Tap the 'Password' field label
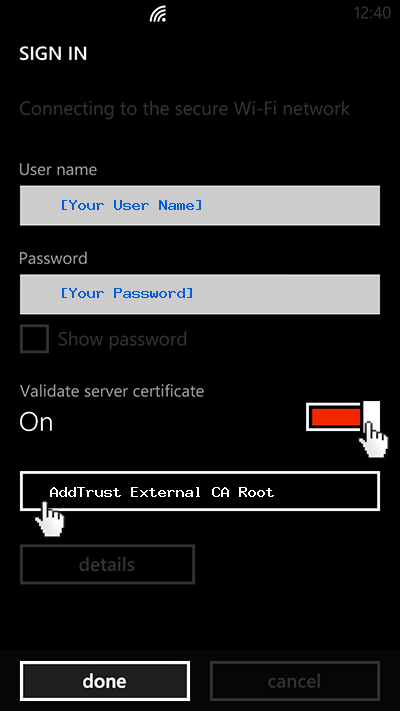This screenshot has height=711, width=400. pos(53,258)
